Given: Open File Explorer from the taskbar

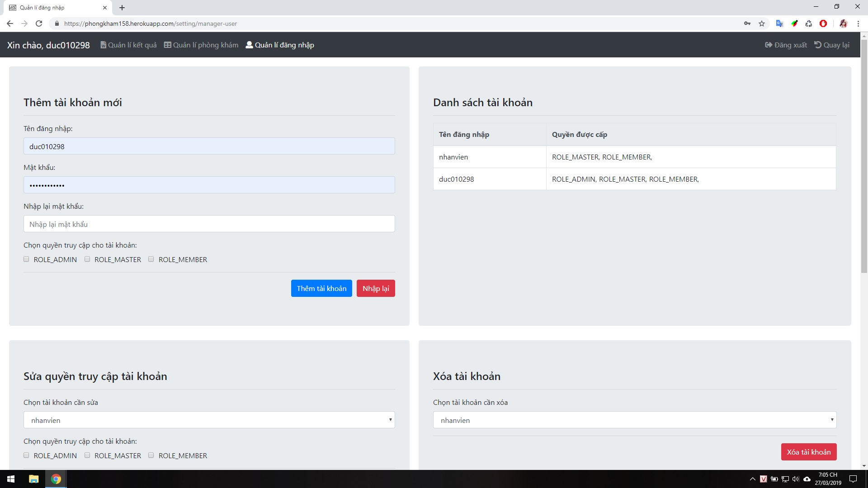Looking at the screenshot, I should [33, 479].
